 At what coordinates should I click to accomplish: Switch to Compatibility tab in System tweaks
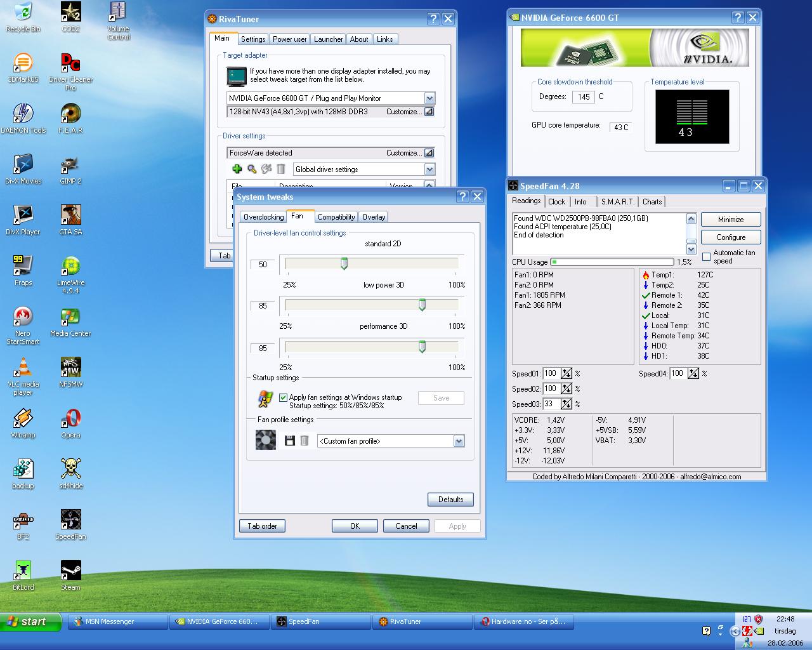pos(336,217)
